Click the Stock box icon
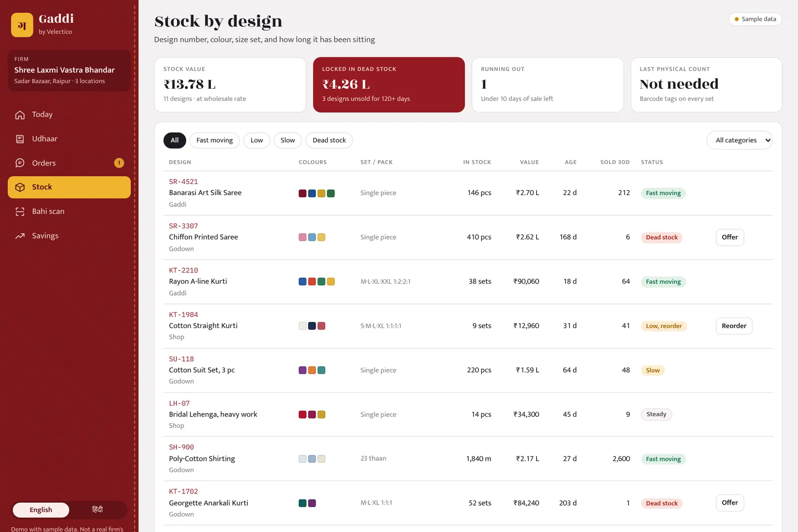Screen dimensions: 798x532 pos(20,187)
